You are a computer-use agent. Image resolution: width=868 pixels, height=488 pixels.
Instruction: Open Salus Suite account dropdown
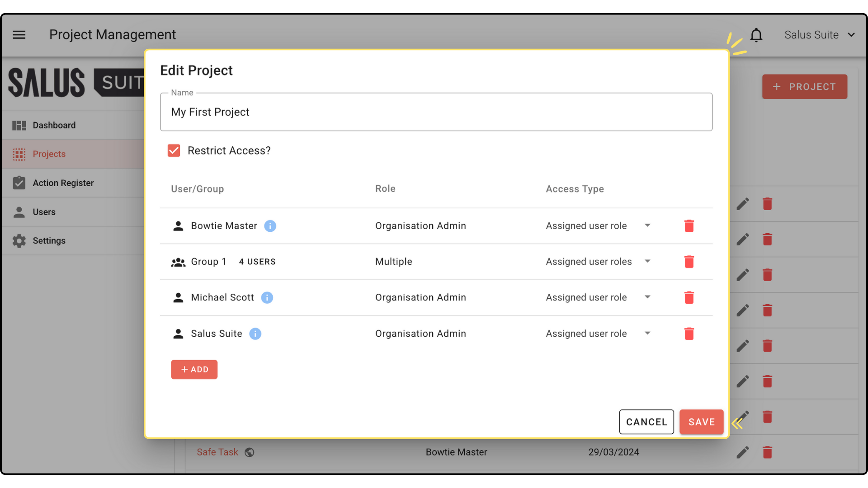click(819, 35)
